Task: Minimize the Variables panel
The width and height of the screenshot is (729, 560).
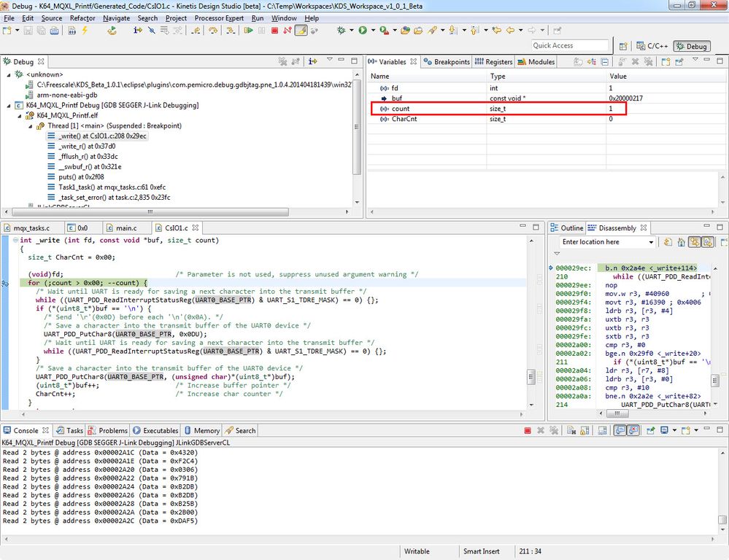Action: pos(706,61)
